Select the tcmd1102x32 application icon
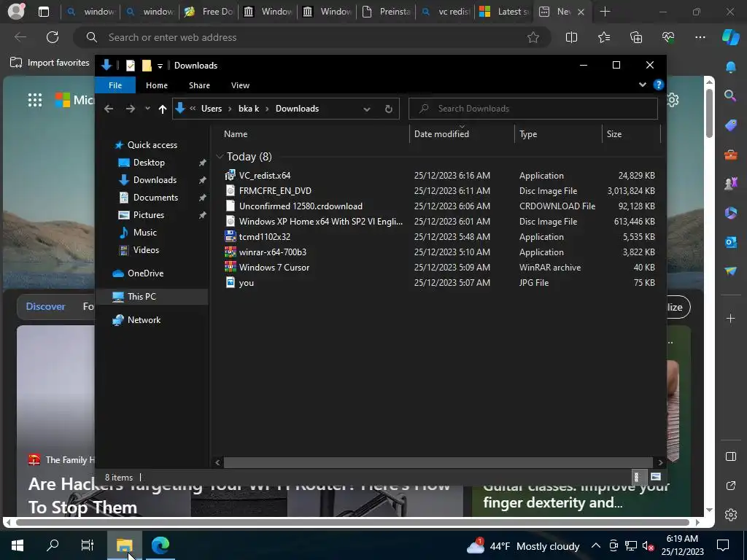 (x=231, y=237)
